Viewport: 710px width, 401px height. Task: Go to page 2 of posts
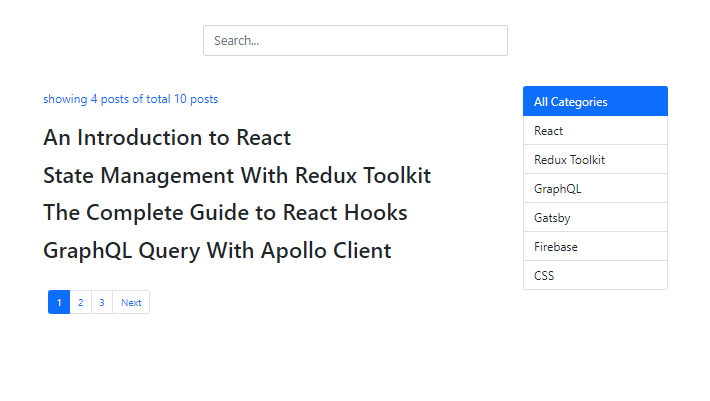click(80, 303)
